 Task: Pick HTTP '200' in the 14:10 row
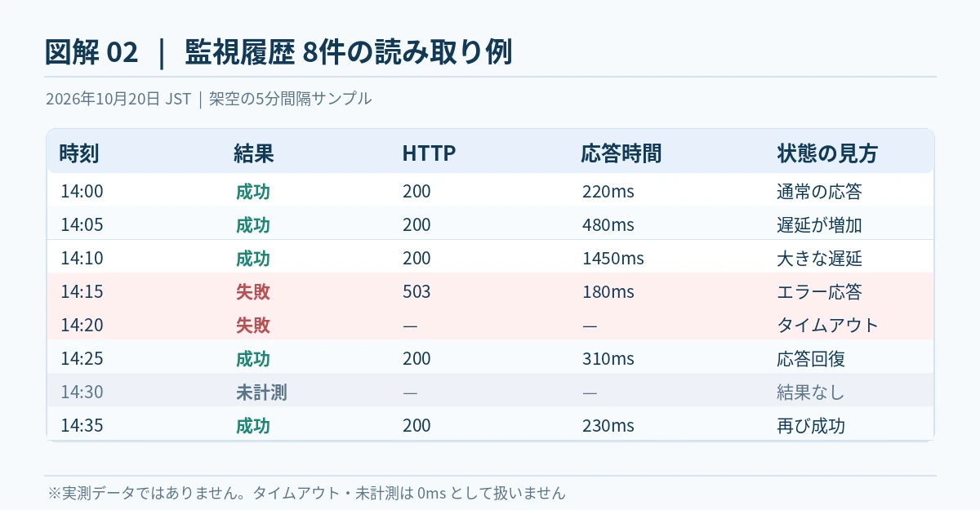pyautogui.click(x=416, y=259)
